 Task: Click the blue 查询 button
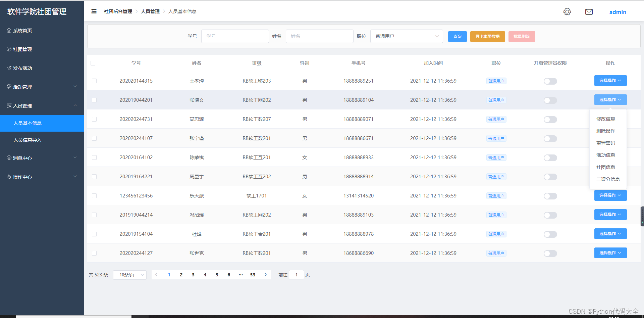(458, 37)
